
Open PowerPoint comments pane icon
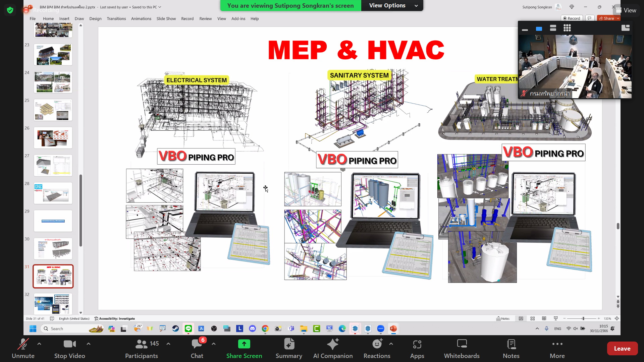coord(589,18)
